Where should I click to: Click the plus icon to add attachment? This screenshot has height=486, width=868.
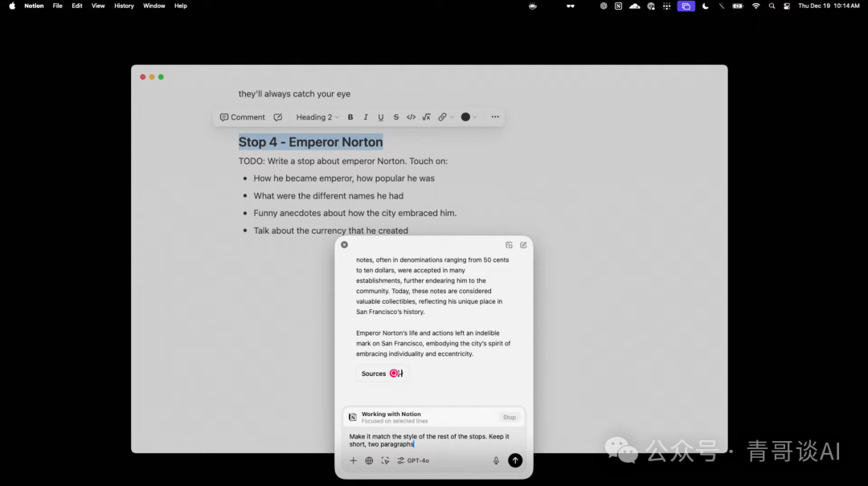(353, 460)
